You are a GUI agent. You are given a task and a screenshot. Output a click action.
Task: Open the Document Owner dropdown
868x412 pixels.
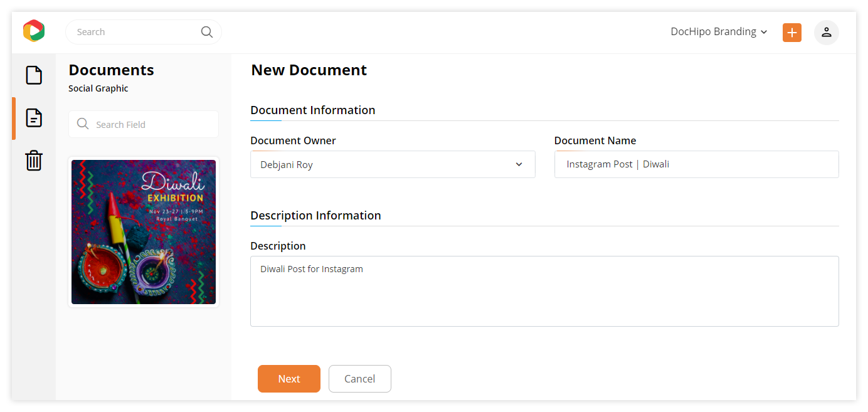(393, 164)
